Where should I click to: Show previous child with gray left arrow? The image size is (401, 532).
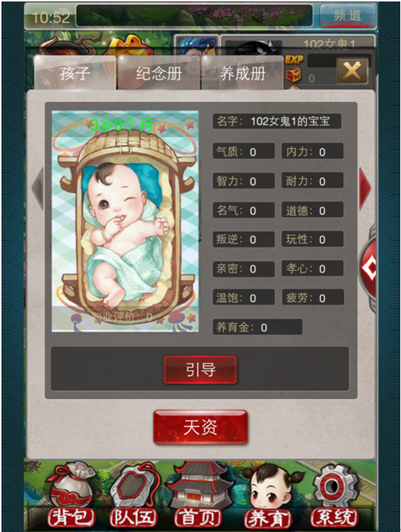pyautogui.click(x=38, y=188)
